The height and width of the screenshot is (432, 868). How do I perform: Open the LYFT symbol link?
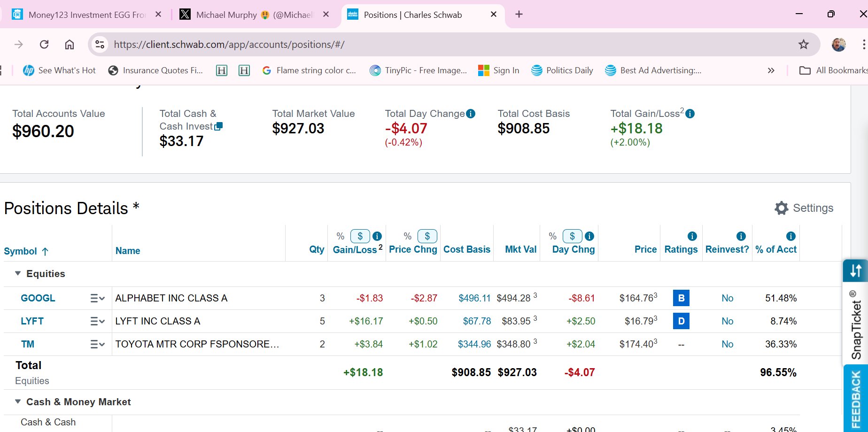32,321
